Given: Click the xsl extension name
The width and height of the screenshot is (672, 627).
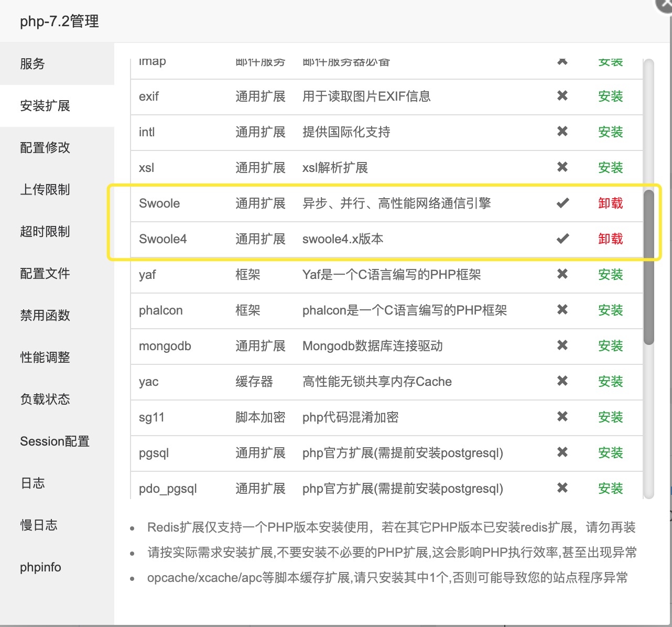Looking at the screenshot, I should (147, 168).
